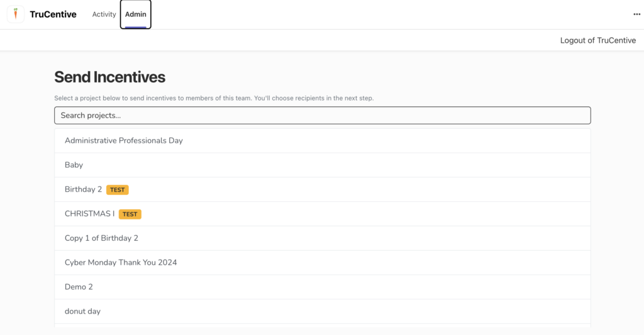644x335 pixels.
Task: Open Copy 1 of Birthday 2 project
Action: click(x=101, y=238)
